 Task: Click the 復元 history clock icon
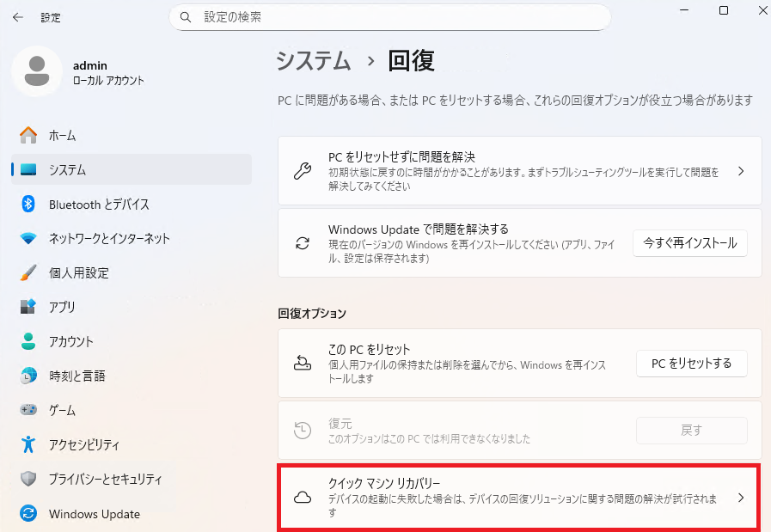click(303, 431)
